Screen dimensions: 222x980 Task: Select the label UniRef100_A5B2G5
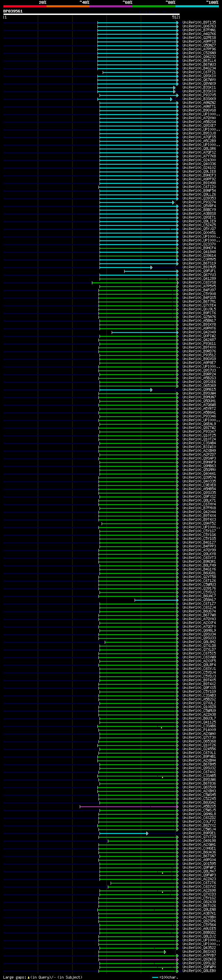point(199,807)
